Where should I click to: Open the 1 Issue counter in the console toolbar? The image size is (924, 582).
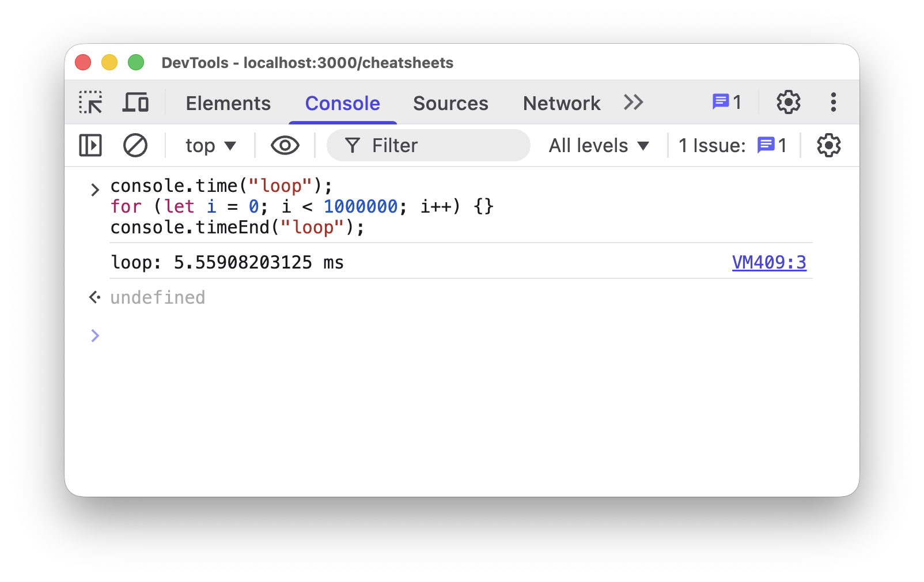click(732, 145)
